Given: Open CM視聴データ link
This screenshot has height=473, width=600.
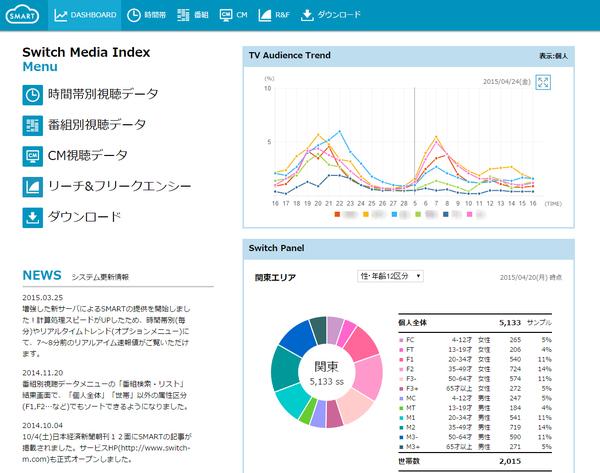Looking at the screenshot, I should (x=88, y=155).
